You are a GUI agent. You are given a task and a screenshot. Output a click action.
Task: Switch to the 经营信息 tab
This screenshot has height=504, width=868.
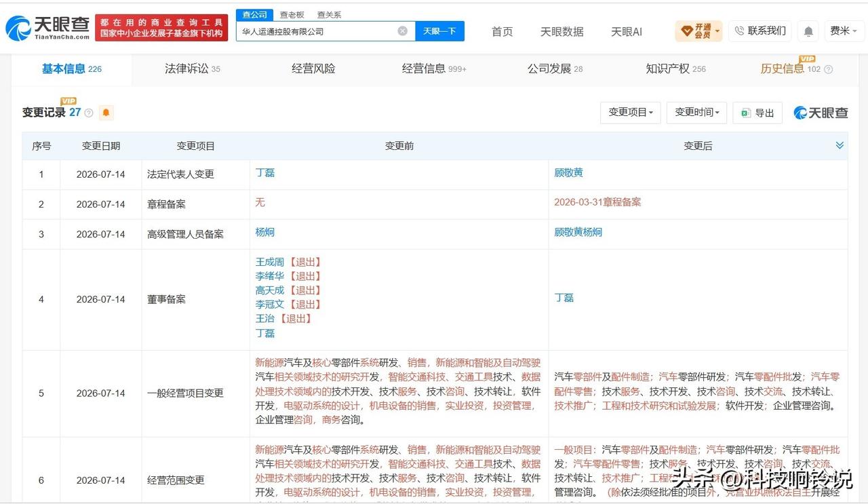(434, 69)
